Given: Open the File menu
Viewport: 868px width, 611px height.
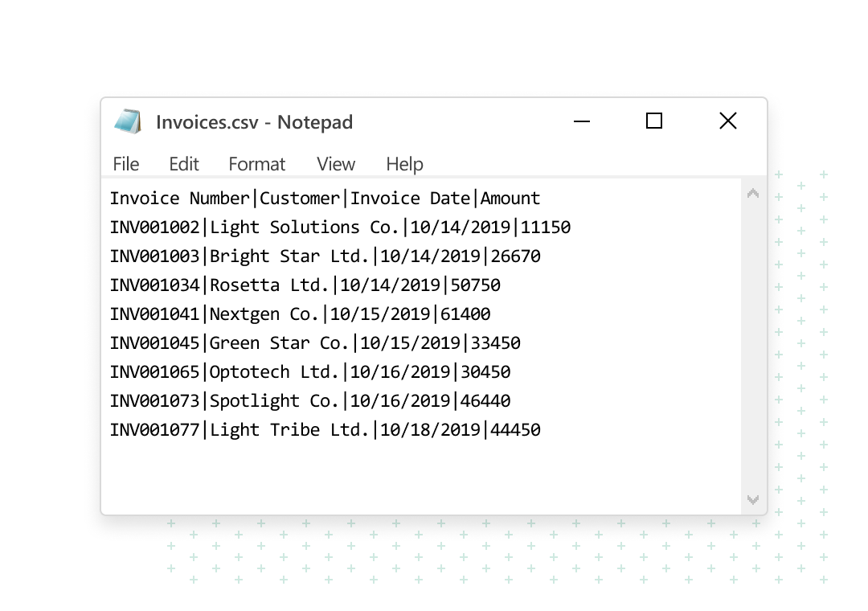Looking at the screenshot, I should pyautogui.click(x=126, y=164).
